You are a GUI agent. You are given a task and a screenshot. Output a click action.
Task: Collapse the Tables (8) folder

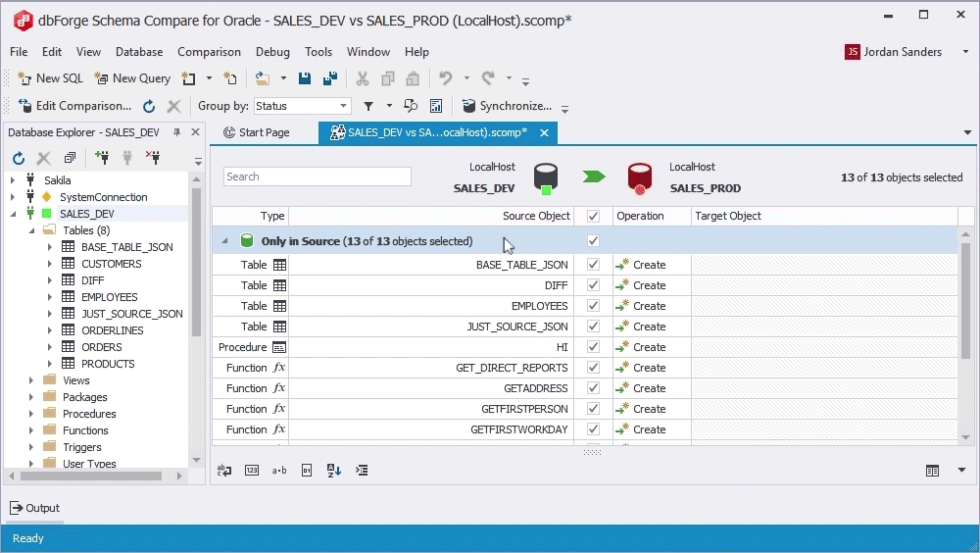[x=31, y=230]
